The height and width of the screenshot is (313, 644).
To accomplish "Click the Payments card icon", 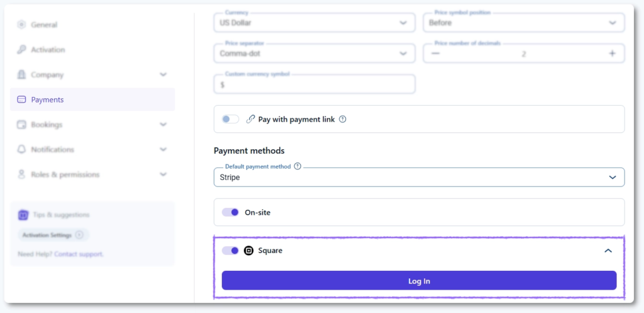I will (x=21, y=100).
